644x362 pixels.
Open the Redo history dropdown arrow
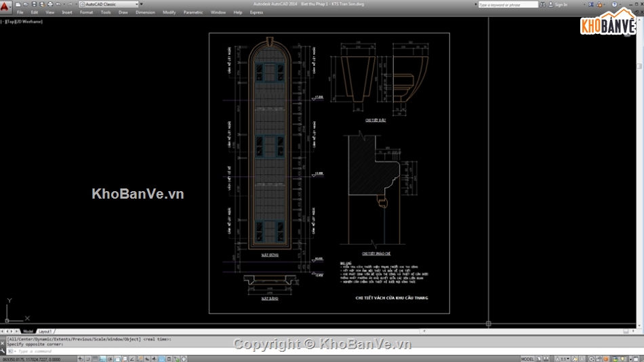click(77, 4)
